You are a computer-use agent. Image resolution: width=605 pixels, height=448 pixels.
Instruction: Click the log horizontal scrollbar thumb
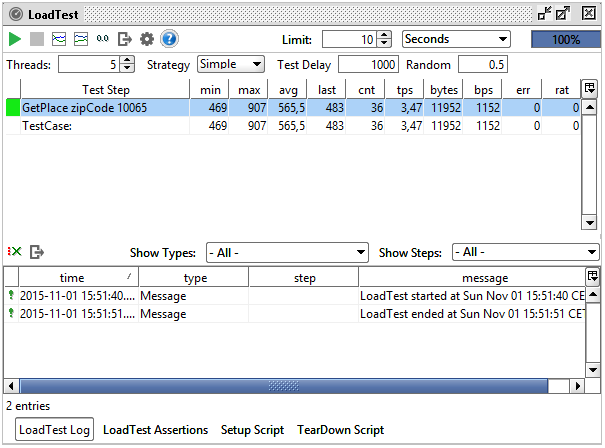[x=284, y=385]
